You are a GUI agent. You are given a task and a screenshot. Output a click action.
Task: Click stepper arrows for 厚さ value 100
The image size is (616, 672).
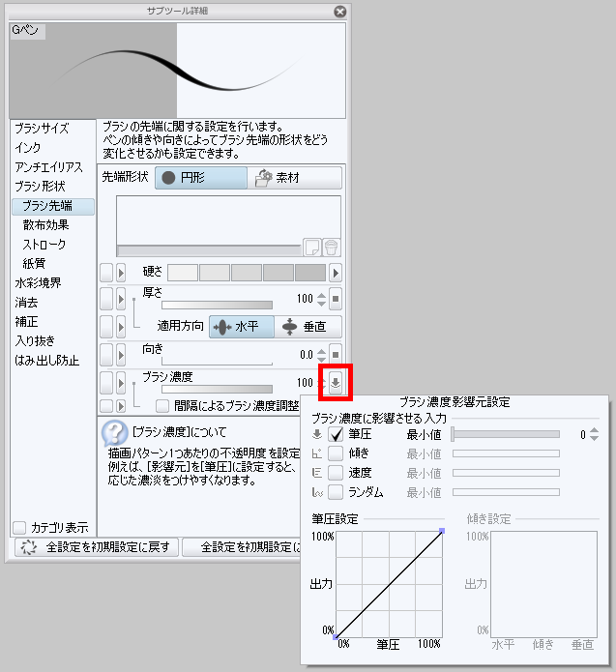tap(321, 299)
